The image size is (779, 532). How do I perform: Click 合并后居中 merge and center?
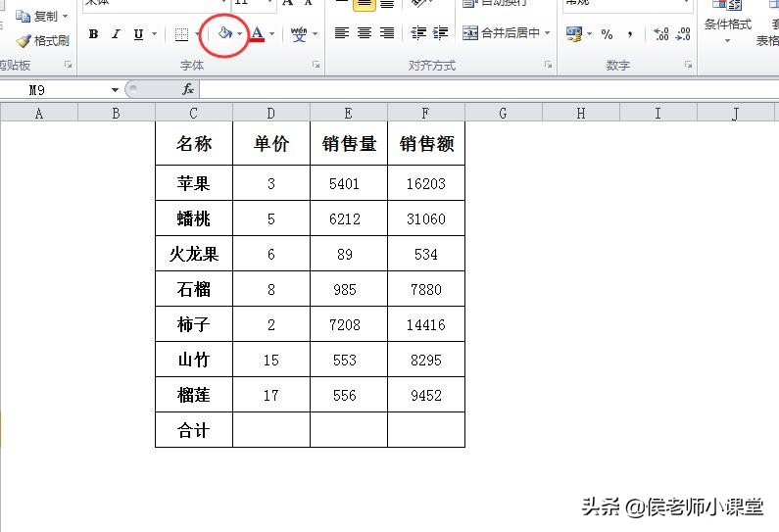(501, 33)
